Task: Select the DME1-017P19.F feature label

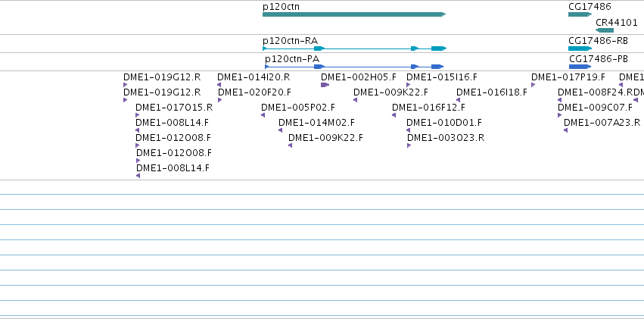Action: [x=568, y=77]
